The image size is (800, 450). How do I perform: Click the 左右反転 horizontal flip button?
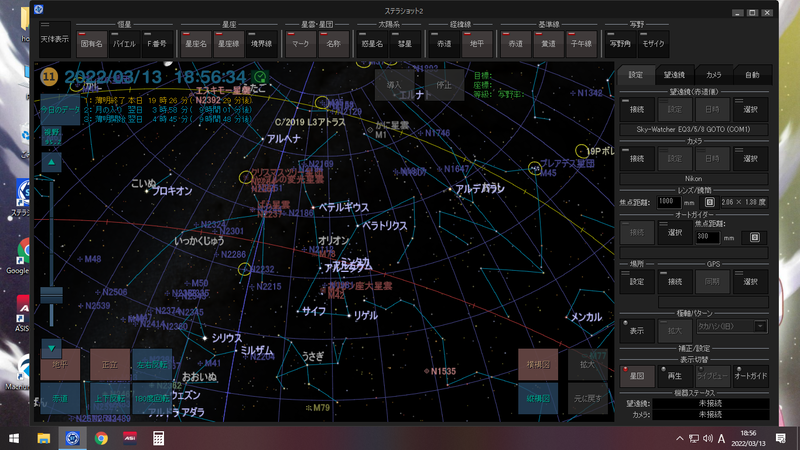pyautogui.click(x=152, y=364)
